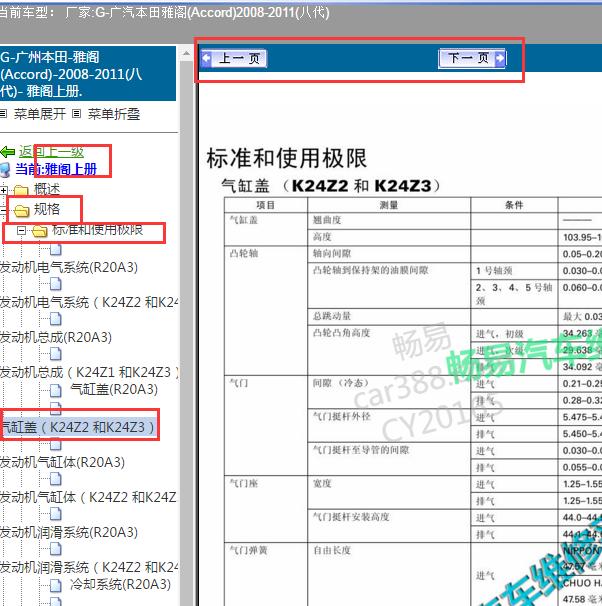Click the document icon left of 冷却系统(R20A3)
Viewport: 602px width, 606px height.
[x=56, y=586]
